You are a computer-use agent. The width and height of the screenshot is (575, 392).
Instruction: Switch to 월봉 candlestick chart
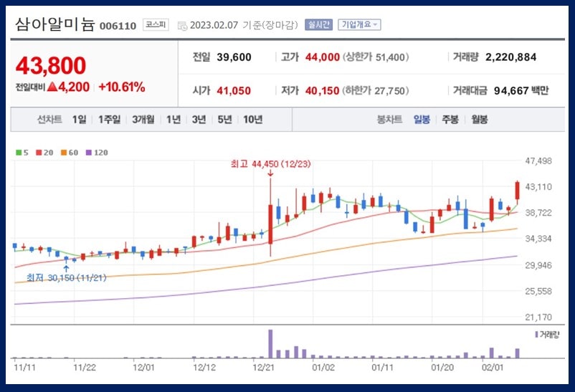[480, 120]
